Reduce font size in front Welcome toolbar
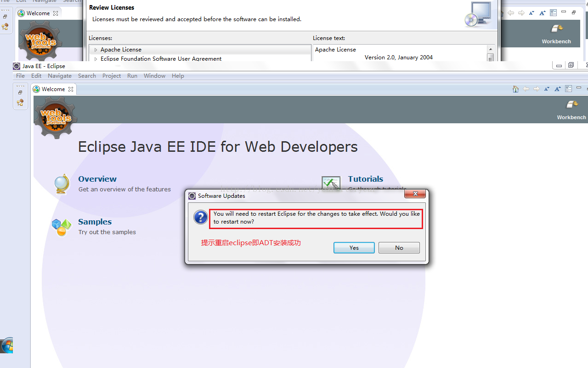The width and height of the screenshot is (588, 368). 547,89
